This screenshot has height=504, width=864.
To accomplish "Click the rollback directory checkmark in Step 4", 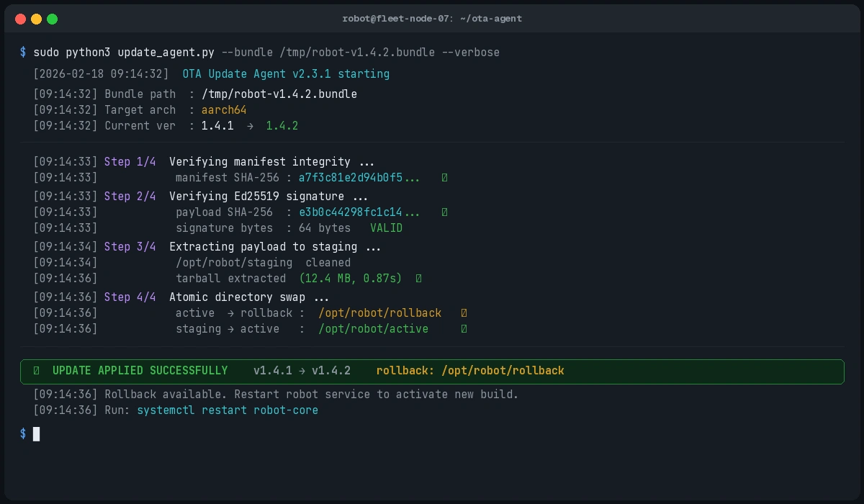I will (x=464, y=312).
